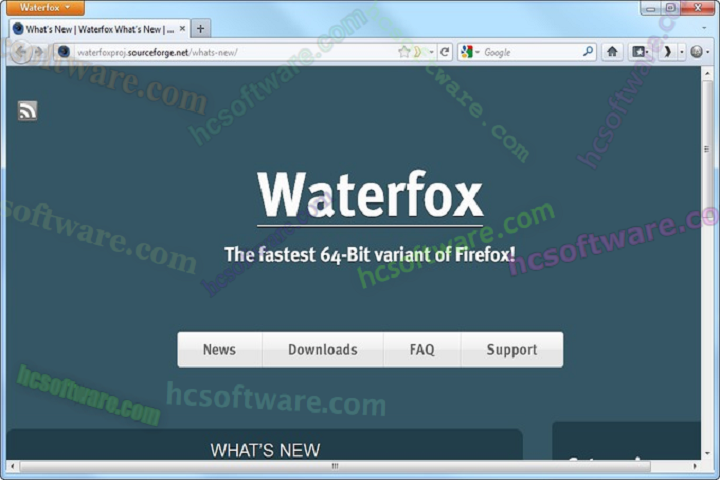Close the What's New tab
This screenshot has width=720, height=480.
(182, 29)
